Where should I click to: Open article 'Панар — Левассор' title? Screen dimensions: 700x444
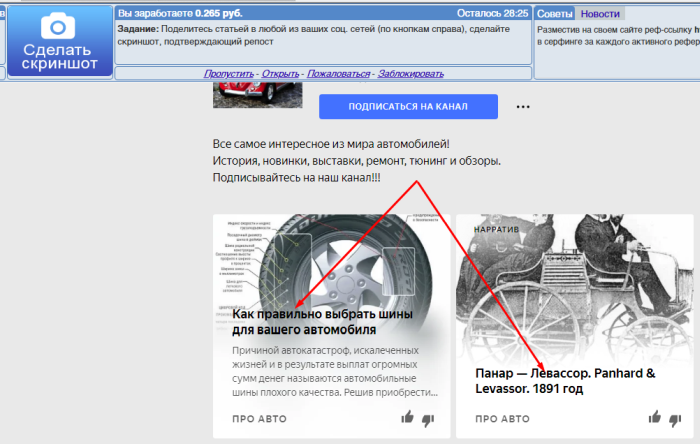pyautogui.click(x=564, y=380)
